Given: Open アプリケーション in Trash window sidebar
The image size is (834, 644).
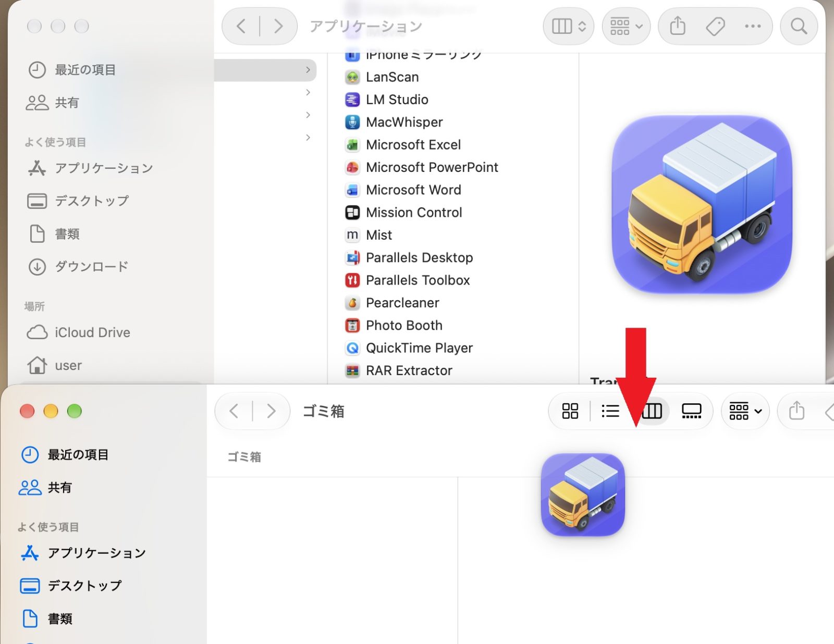Looking at the screenshot, I should pos(83,553).
